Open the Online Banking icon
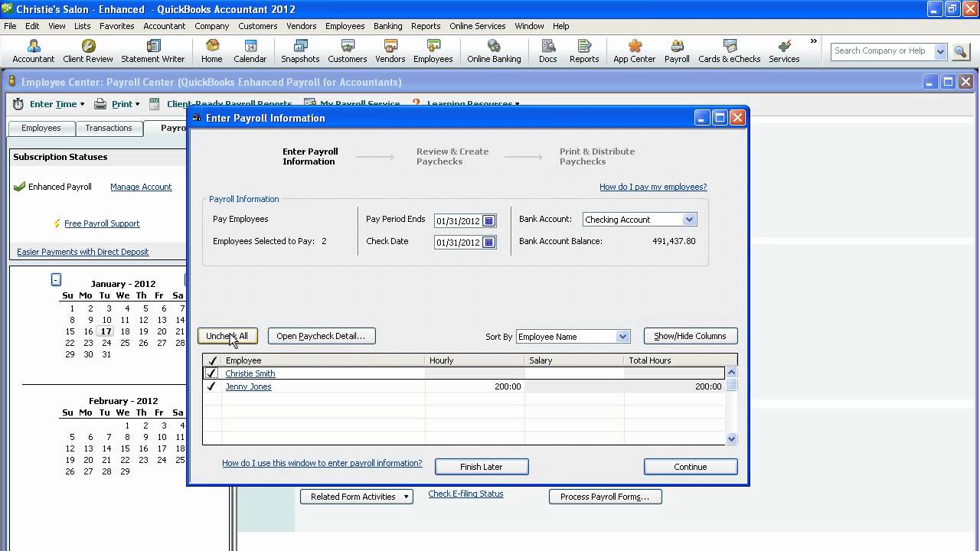This screenshot has height=551, width=980. click(x=494, y=51)
